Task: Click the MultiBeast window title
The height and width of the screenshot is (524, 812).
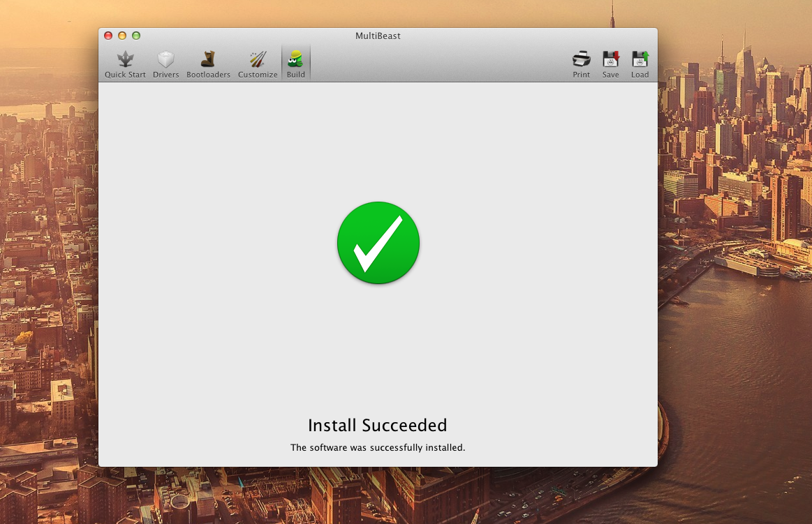Action: point(378,36)
